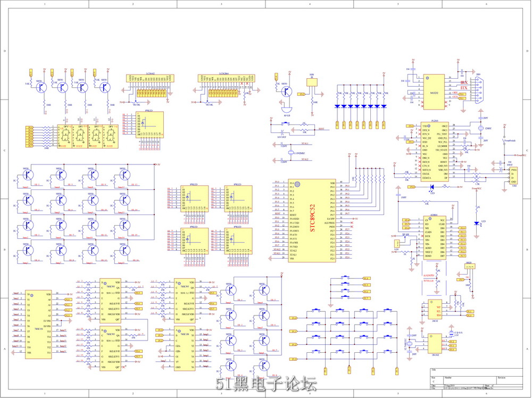Select the power indicator LED below PowerVCC
The image size is (532, 398).
(x=477, y=223)
